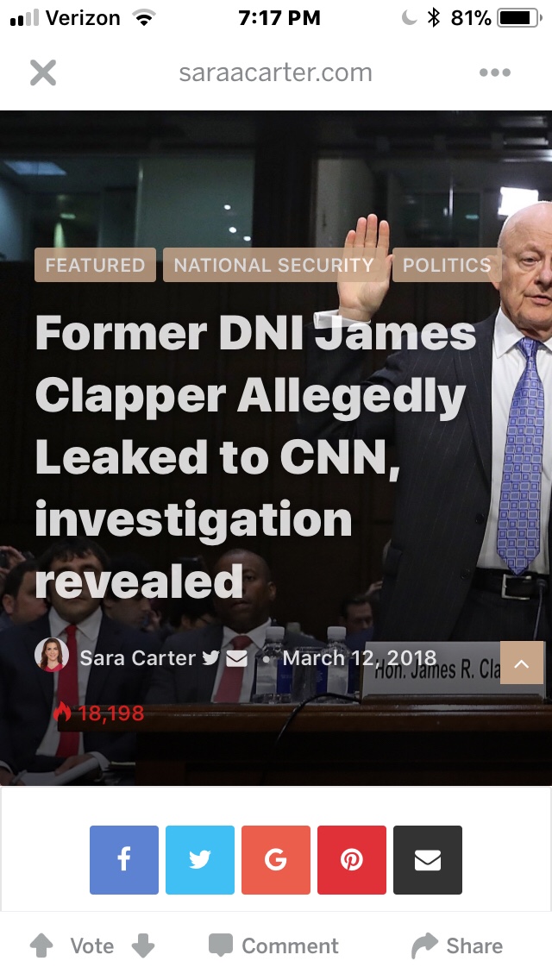Downvote using the down arrow
Screen dimensions: 552x980
pos(142,945)
